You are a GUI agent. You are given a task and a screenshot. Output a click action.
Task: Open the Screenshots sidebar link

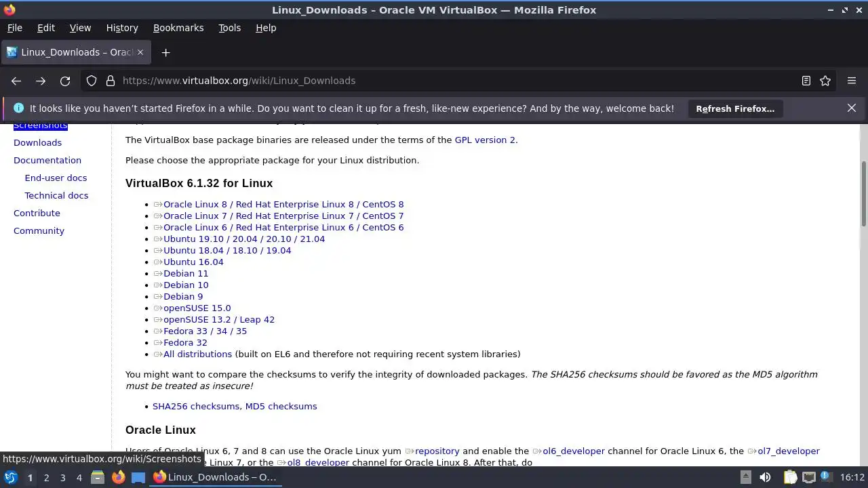pyautogui.click(x=41, y=125)
